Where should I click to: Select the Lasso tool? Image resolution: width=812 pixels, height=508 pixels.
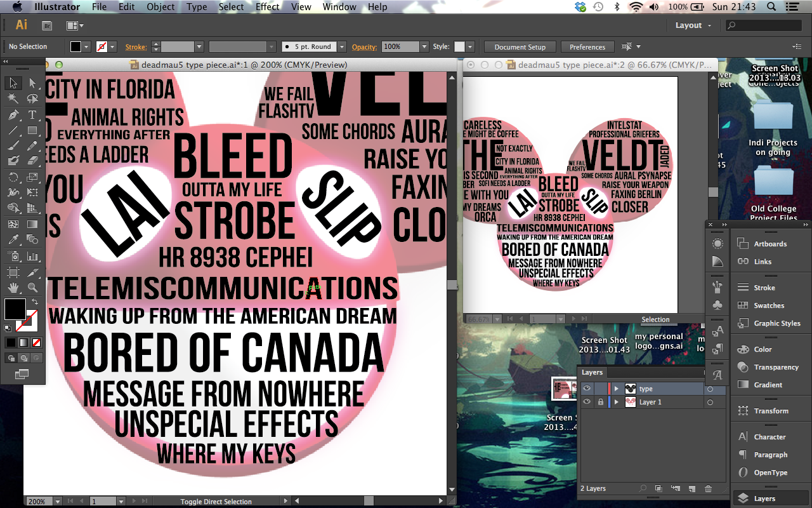coord(32,98)
